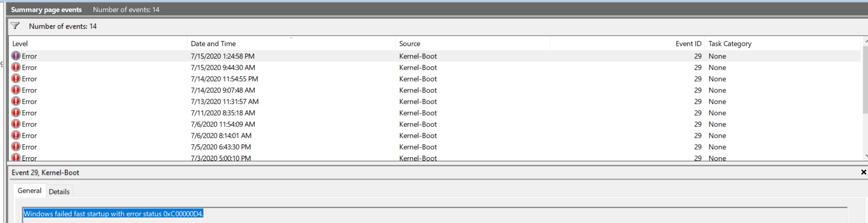This screenshot has width=868, height=223.
Task: Click the Source column header
Action: coord(409,43)
